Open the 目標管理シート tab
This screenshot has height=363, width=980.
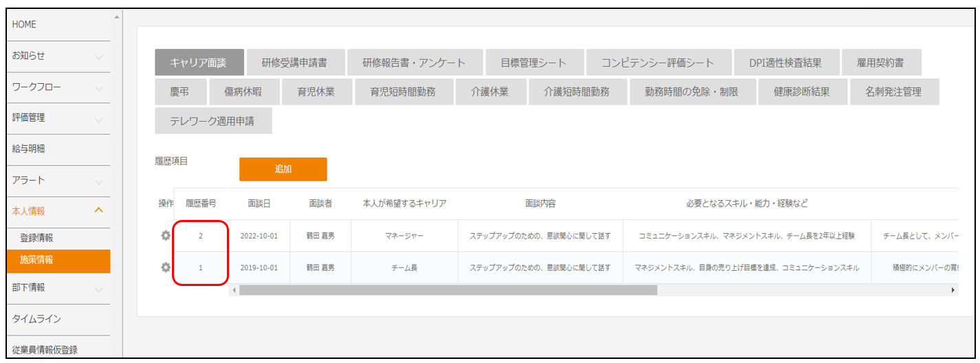(534, 63)
